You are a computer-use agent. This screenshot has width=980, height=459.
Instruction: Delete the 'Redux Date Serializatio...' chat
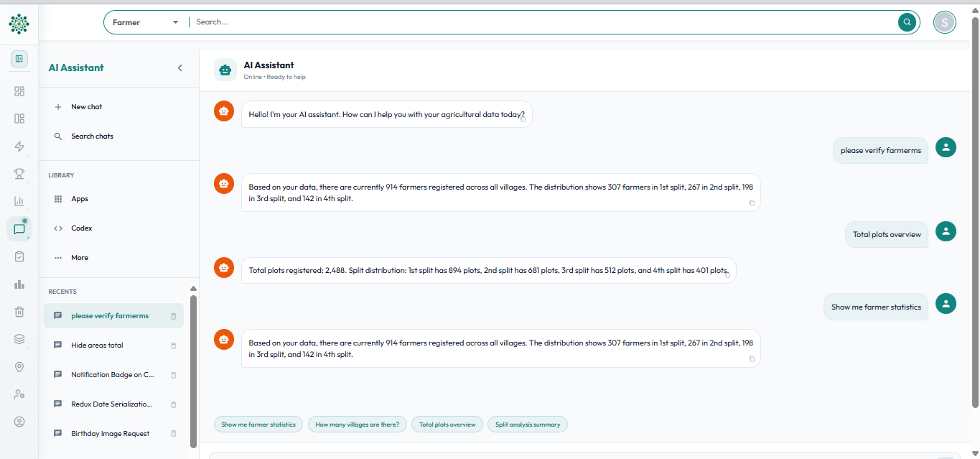[173, 404]
